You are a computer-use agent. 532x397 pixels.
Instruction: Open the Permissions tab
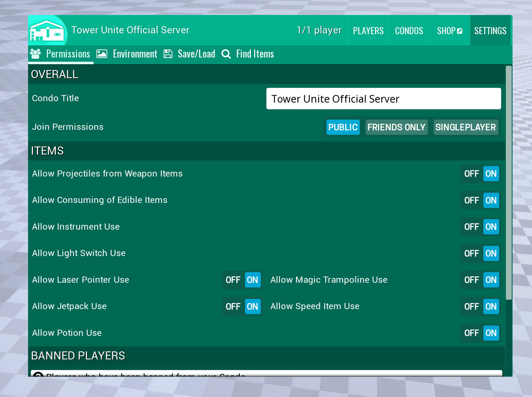coord(61,54)
